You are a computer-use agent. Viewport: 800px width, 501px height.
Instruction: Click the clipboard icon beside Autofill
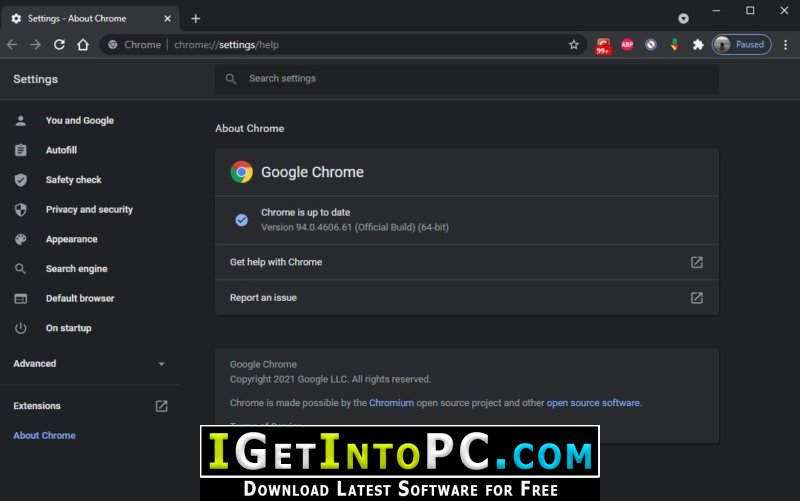[20, 150]
